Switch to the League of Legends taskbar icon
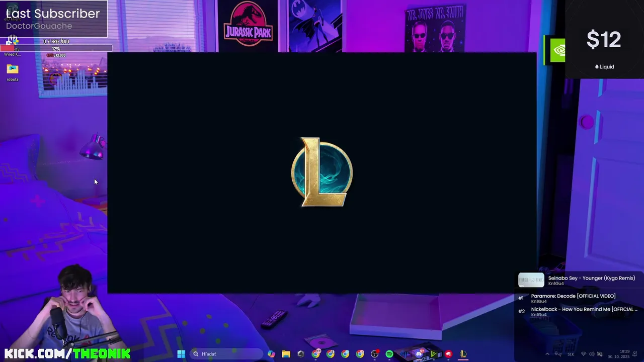Image resolution: width=644 pixels, height=362 pixels. (x=463, y=354)
